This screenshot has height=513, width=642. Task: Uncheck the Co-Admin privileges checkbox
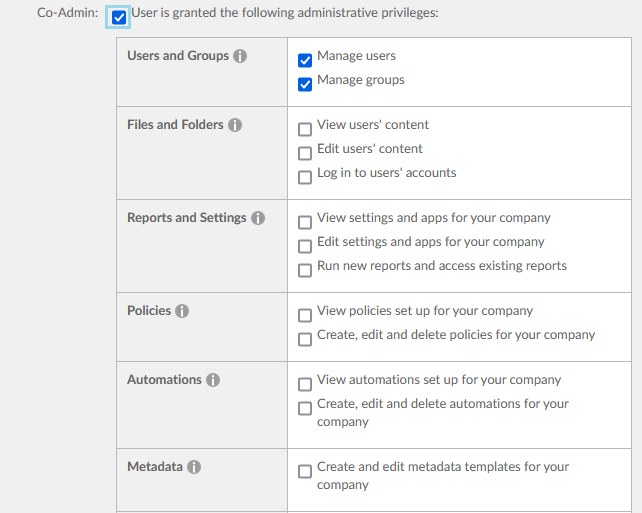coord(120,17)
